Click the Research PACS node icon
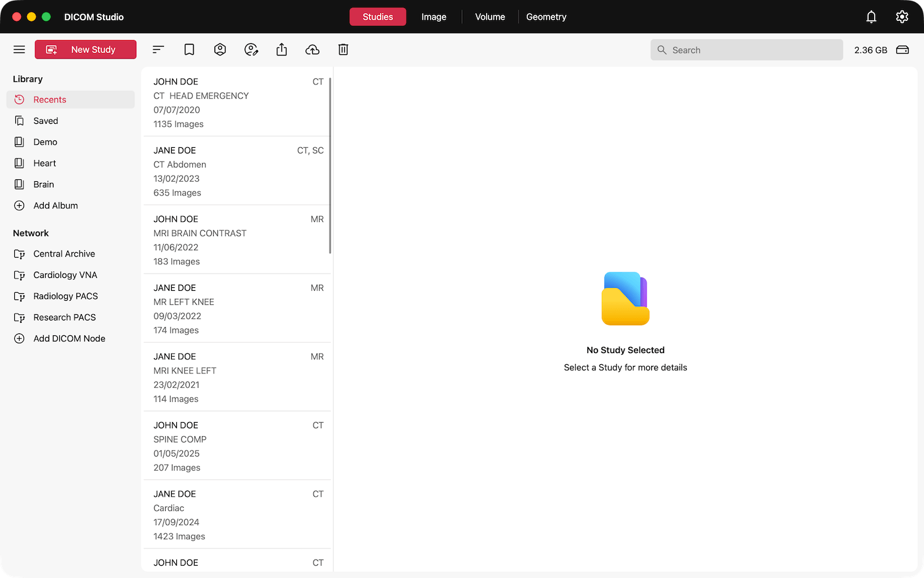This screenshot has width=924, height=578. click(19, 318)
